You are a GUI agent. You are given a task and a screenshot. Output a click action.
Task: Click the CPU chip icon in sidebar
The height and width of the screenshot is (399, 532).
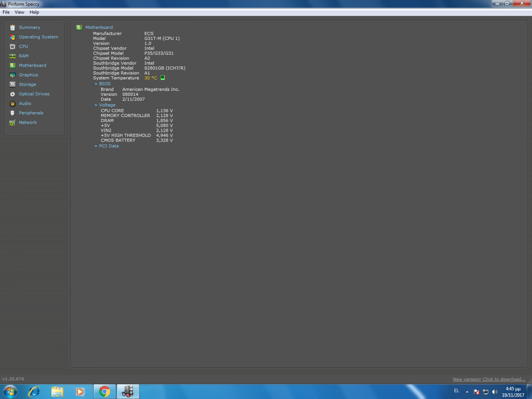[x=12, y=47]
